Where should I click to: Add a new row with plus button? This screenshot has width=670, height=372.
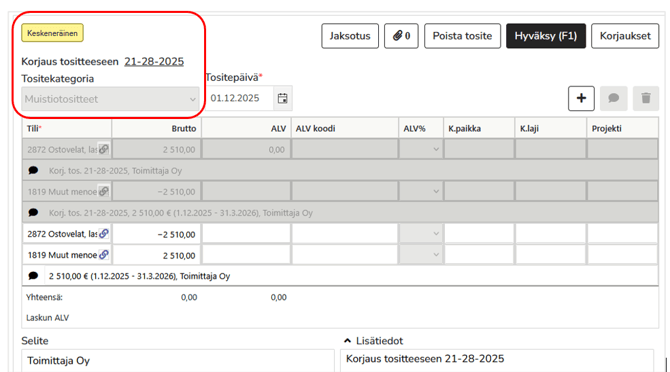pos(581,98)
